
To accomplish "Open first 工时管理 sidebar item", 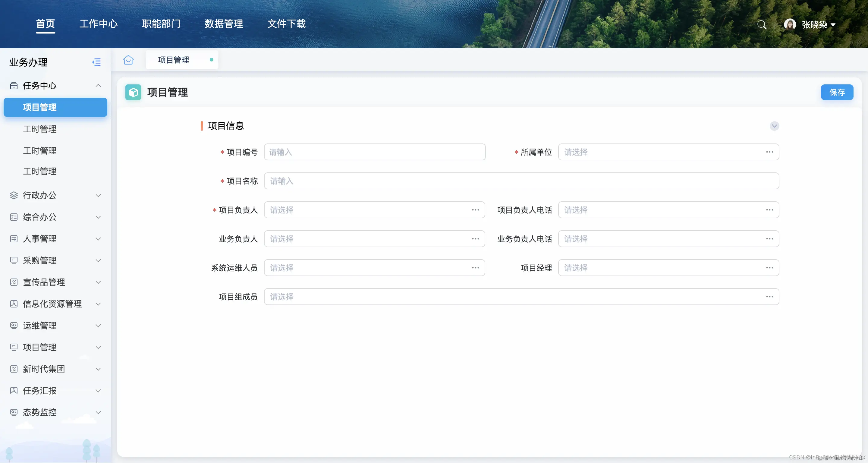I will click(x=40, y=129).
